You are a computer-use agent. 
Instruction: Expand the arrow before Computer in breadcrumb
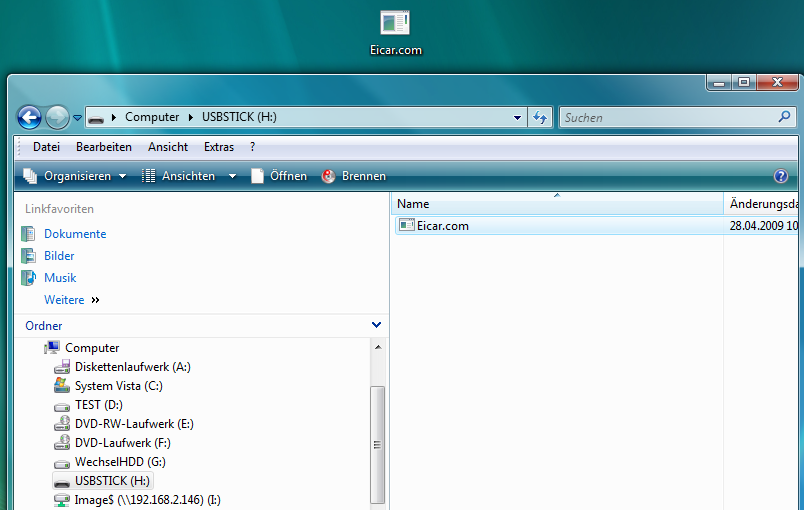tap(114, 117)
